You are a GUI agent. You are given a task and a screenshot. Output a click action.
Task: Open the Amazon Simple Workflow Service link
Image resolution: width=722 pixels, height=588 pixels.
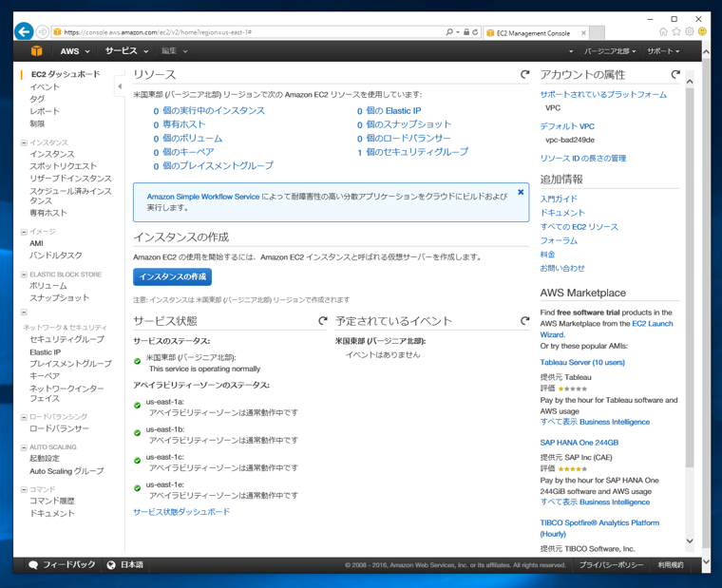tap(203, 197)
